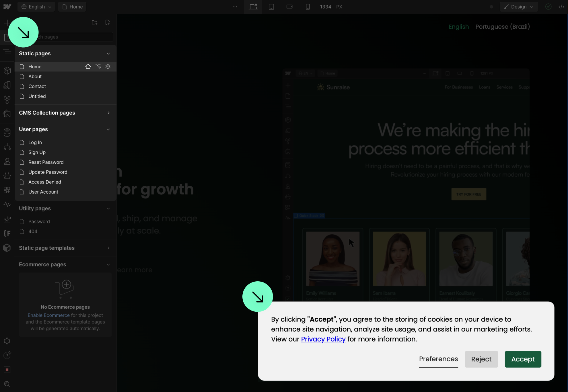The width and height of the screenshot is (568, 392).
Task: Open cookie Preferences
Action: click(x=438, y=359)
